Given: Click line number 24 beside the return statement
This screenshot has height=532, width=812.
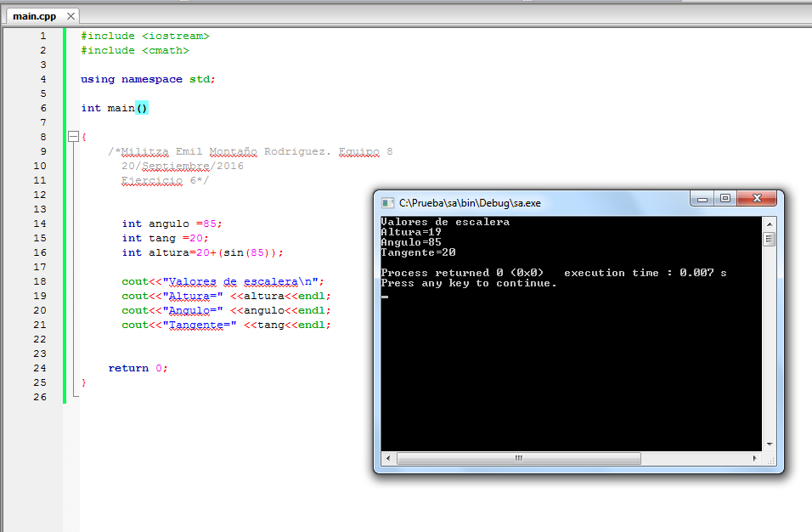Looking at the screenshot, I should 39,367.
